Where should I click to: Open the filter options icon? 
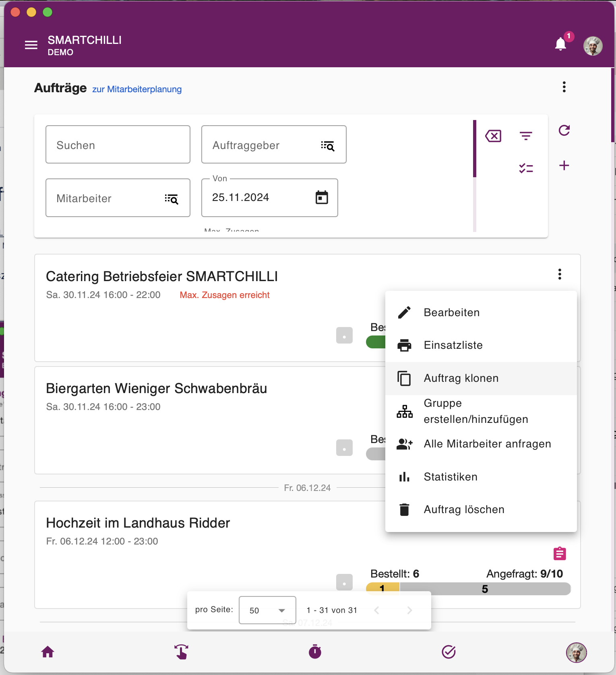(526, 136)
